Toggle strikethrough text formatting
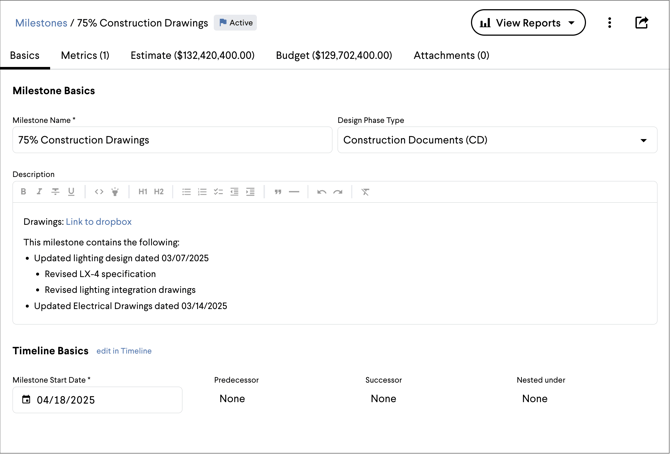Viewport: 670px width, 454px height. pos(55,192)
